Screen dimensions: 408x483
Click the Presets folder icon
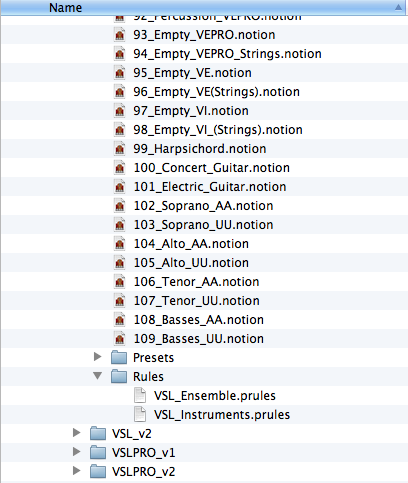[119, 358]
